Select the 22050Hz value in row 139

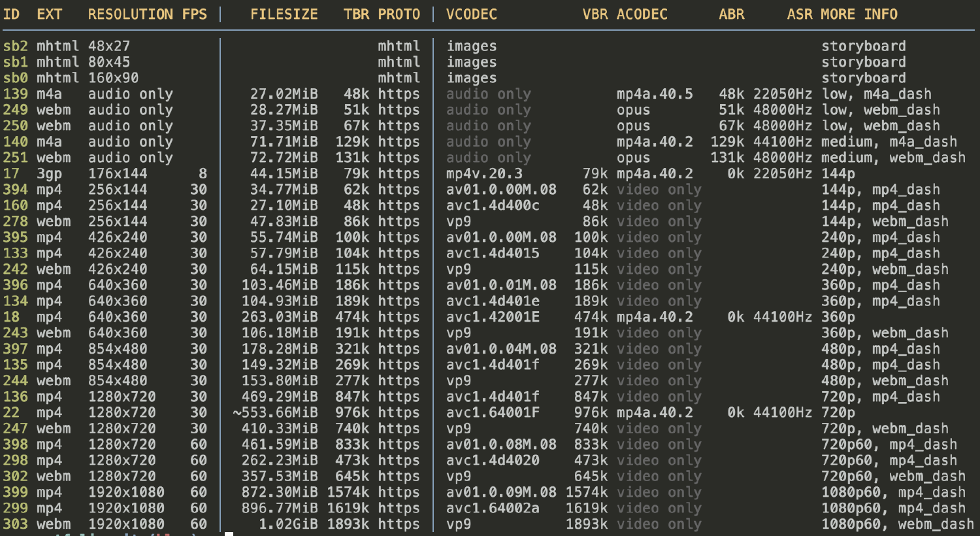pyautogui.click(x=783, y=94)
